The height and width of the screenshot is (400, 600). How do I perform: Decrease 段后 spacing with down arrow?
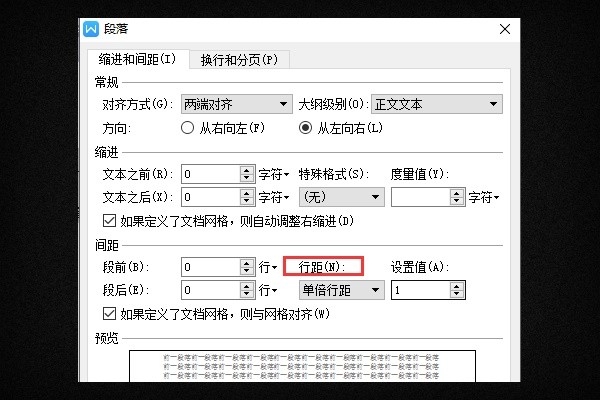247,294
